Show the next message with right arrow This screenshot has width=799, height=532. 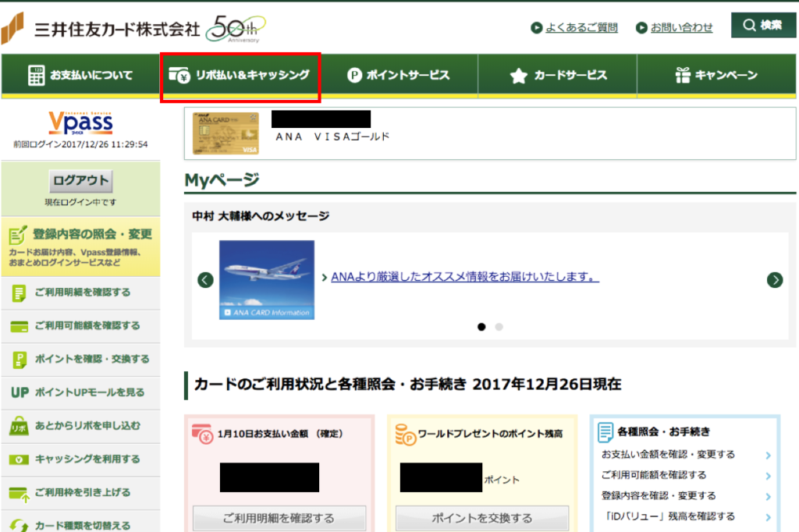[775, 280]
